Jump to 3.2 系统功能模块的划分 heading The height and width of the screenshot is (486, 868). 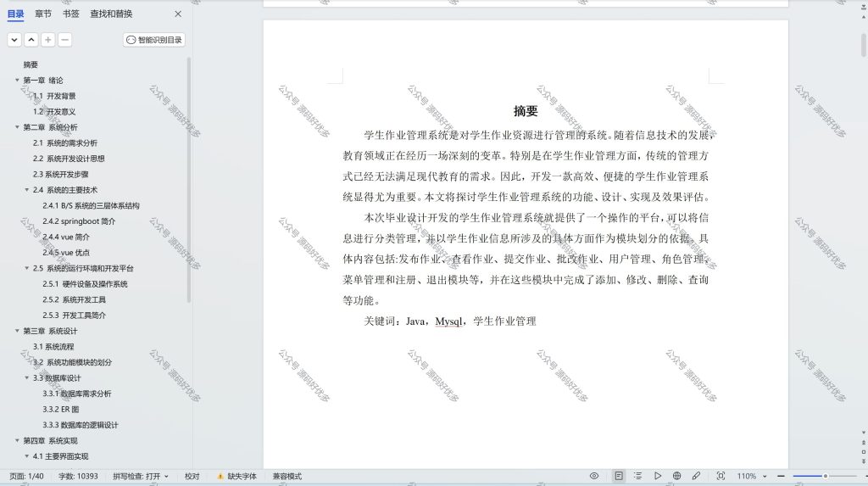72,362
